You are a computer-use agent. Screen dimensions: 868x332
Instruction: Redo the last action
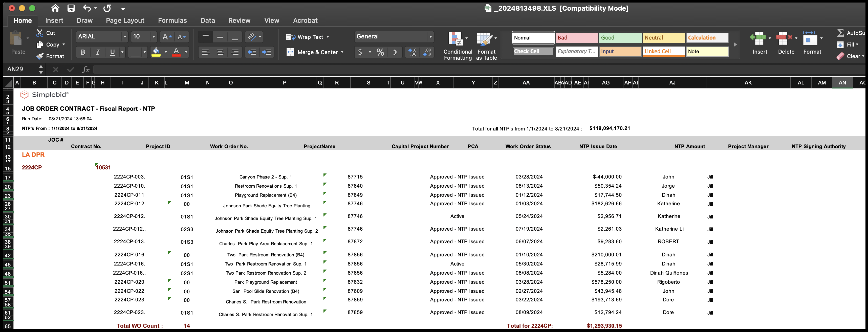point(107,8)
